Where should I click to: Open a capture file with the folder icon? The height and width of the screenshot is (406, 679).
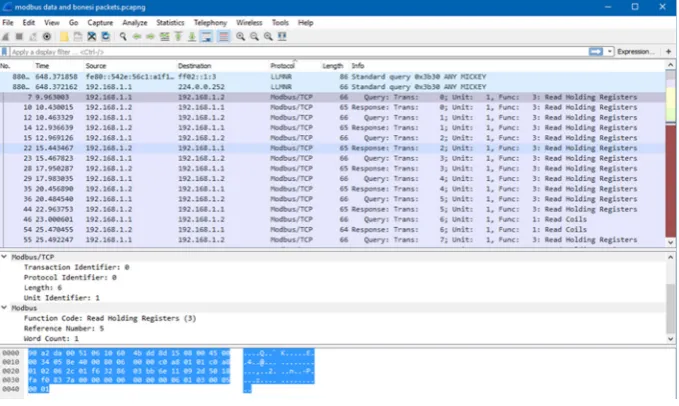64,37
